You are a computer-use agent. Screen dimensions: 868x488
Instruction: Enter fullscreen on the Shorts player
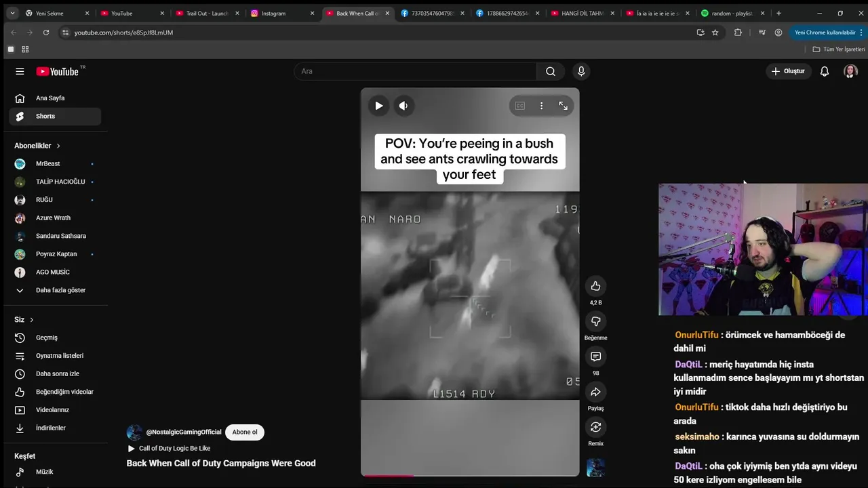pos(563,106)
